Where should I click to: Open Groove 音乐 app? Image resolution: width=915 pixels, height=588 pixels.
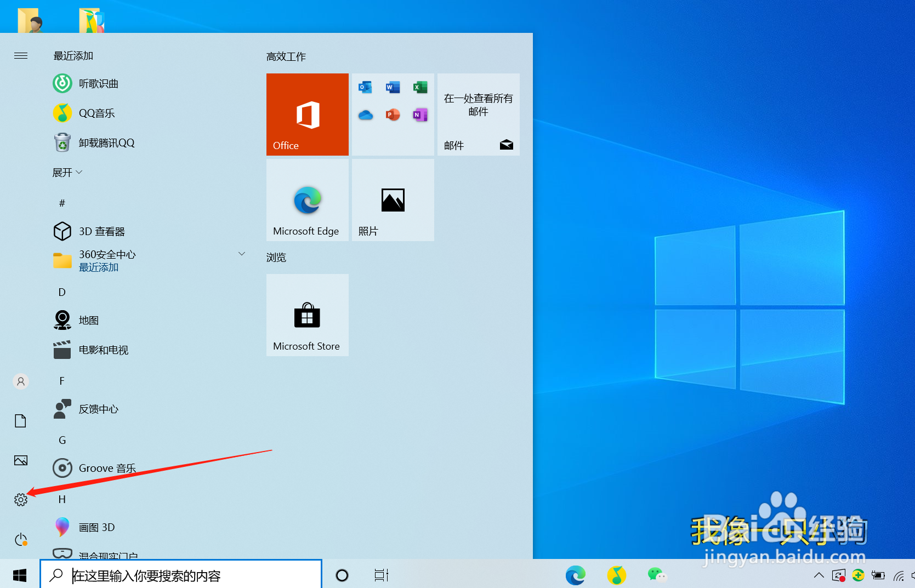coord(148,468)
